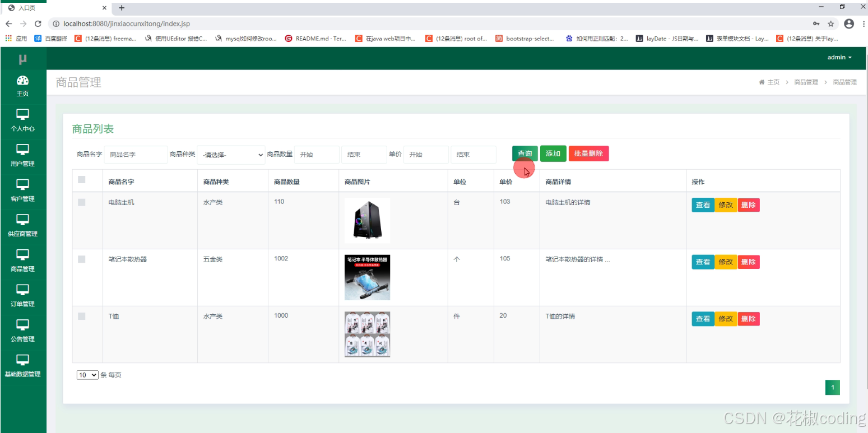Viewport: 868px width, 433px height.
Task: Open 商品管理 monitor icon in sidebar
Action: pos(23,255)
